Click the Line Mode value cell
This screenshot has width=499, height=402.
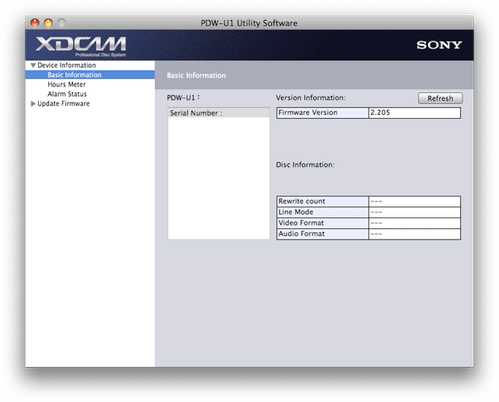[x=415, y=212]
